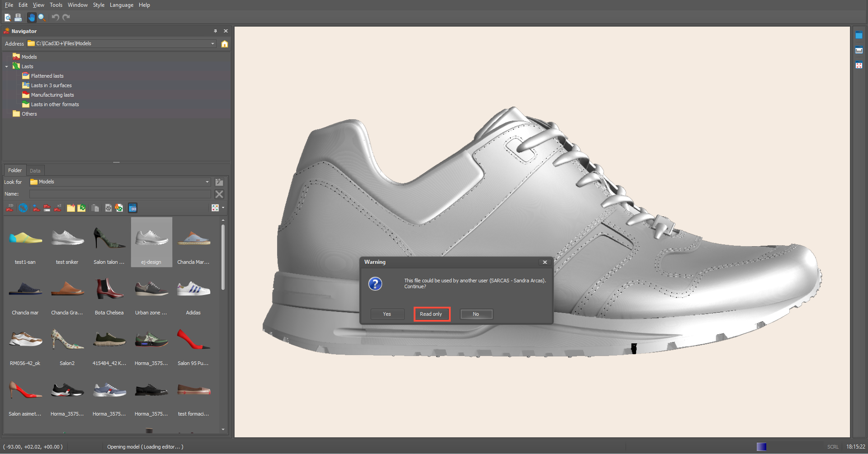Expand the Look for Models dropdown
This screenshot has width=868, height=454.
click(x=207, y=182)
